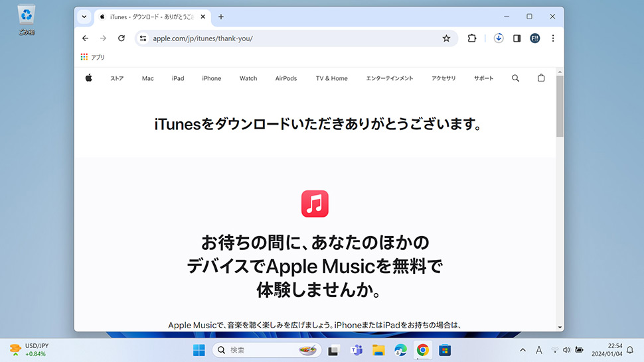
Task: Open エンターテインメント in Apple navigation
Action: pyautogui.click(x=389, y=78)
